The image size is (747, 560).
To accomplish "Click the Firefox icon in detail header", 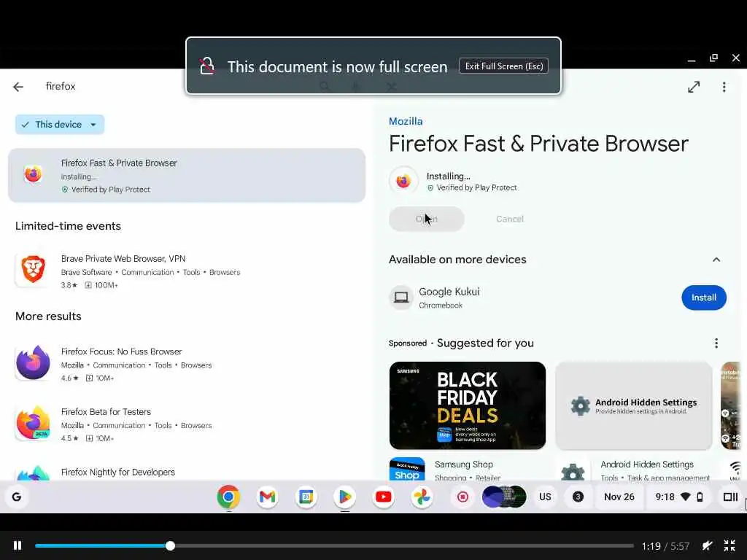I will coord(403,181).
